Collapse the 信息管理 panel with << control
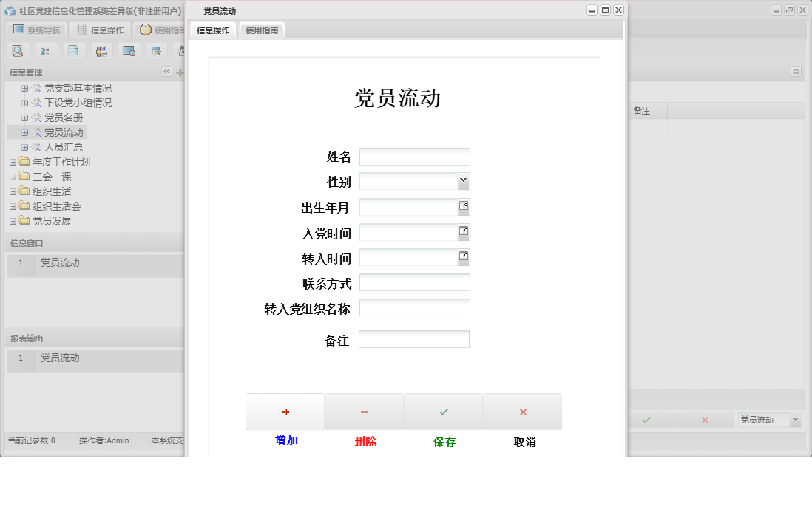812x521 pixels. [x=166, y=72]
